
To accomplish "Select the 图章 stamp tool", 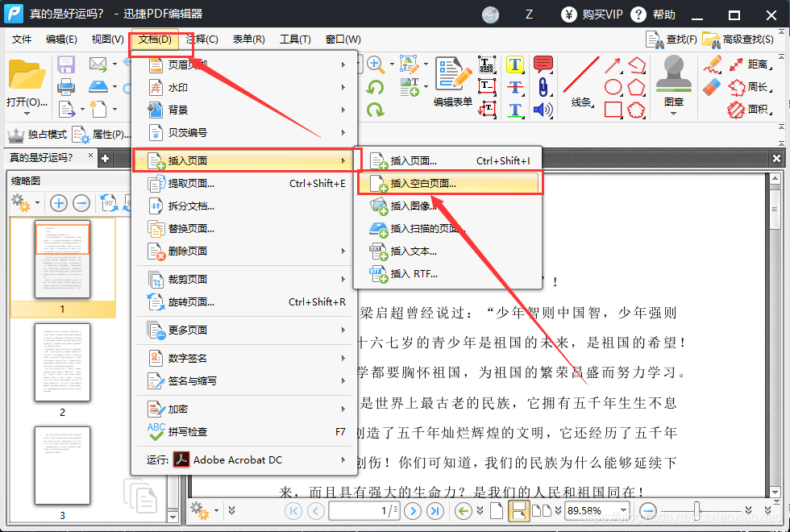I will [x=674, y=81].
